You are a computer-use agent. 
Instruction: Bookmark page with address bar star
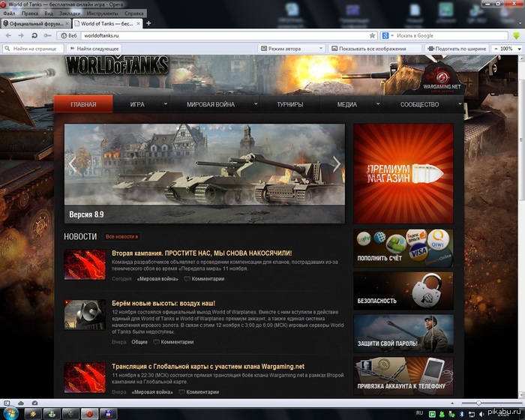[x=372, y=35]
